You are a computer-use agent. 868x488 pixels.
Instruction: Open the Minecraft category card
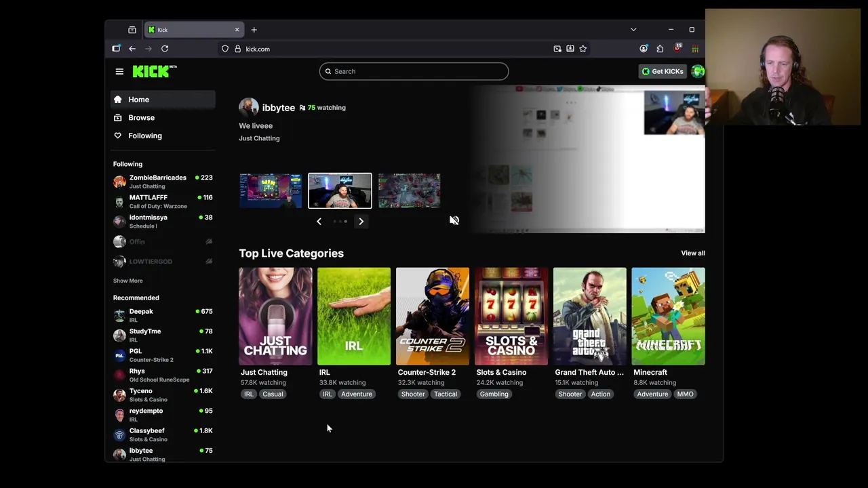pos(669,317)
